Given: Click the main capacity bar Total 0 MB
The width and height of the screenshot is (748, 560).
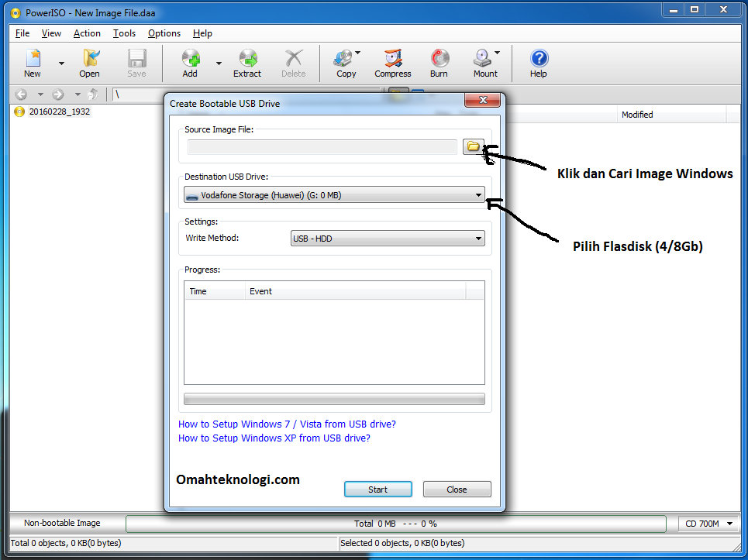Looking at the screenshot, I should [396, 524].
